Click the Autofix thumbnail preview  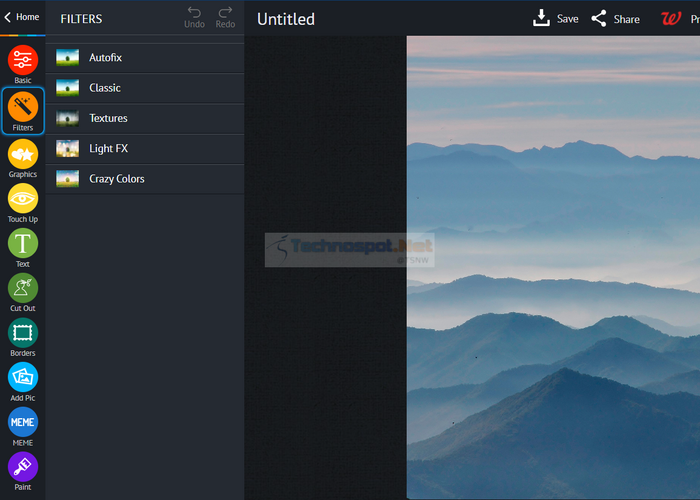pyautogui.click(x=67, y=58)
